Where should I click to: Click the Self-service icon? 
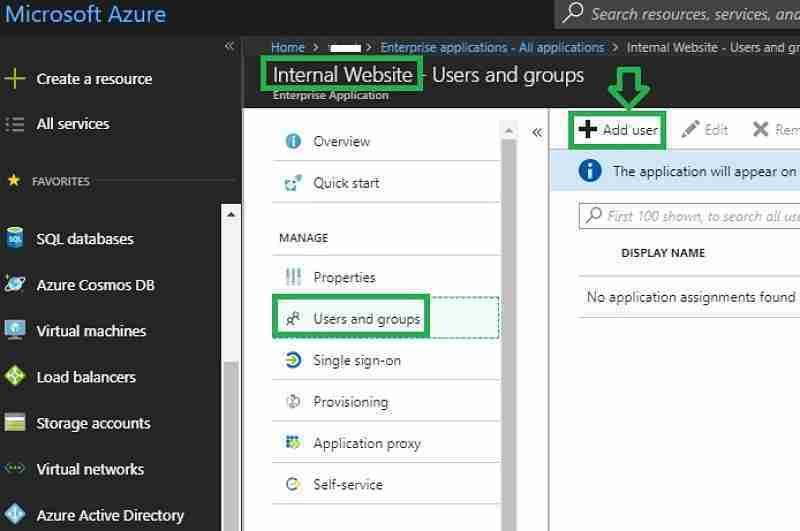tap(293, 484)
